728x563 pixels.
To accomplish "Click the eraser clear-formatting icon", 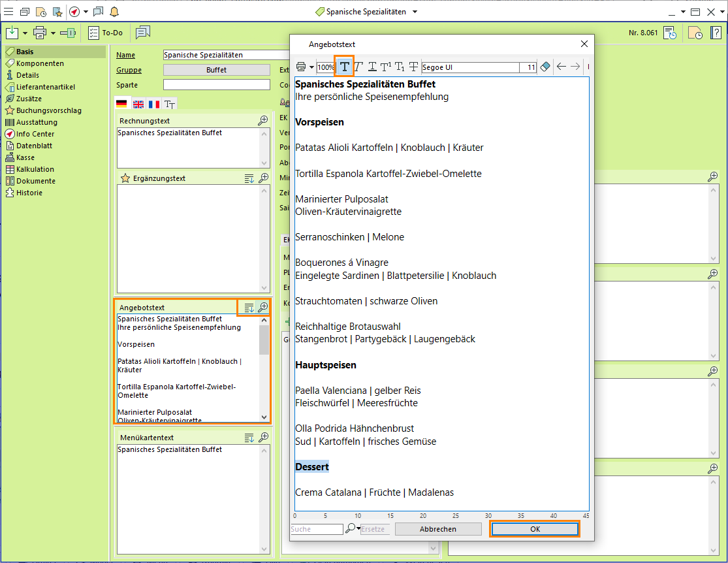I will click(546, 67).
